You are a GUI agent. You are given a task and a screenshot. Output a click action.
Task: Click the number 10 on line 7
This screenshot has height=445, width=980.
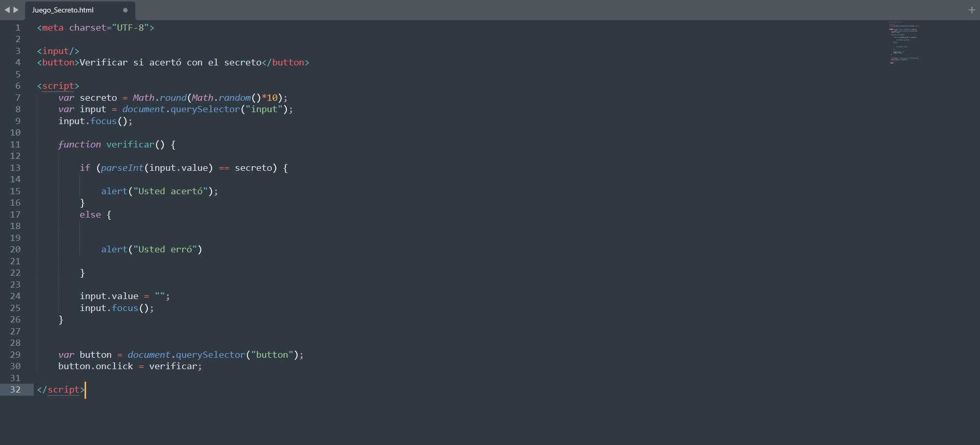coord(272,98)
